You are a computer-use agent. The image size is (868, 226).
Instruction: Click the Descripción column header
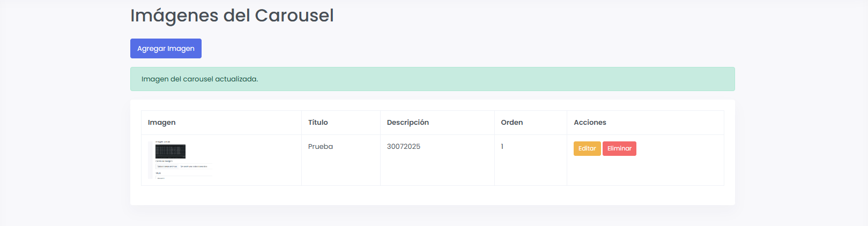pyautogui.click(x=407, y=123)
